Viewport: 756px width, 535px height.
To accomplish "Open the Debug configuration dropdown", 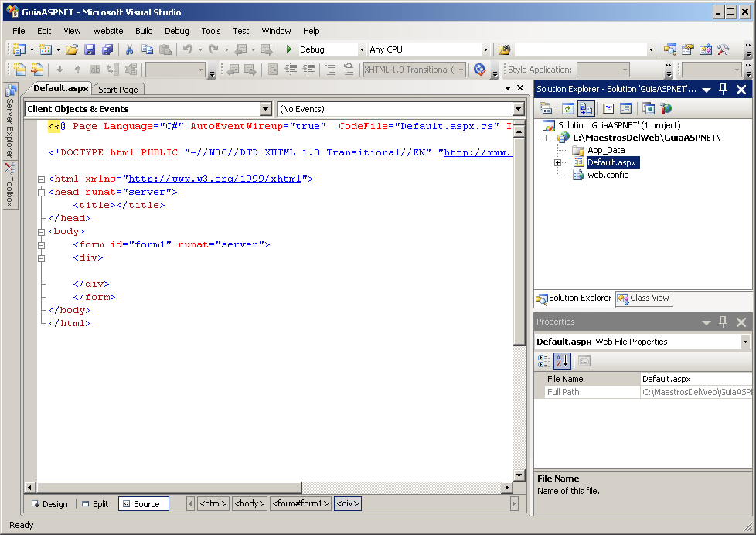I will point(362,49).
